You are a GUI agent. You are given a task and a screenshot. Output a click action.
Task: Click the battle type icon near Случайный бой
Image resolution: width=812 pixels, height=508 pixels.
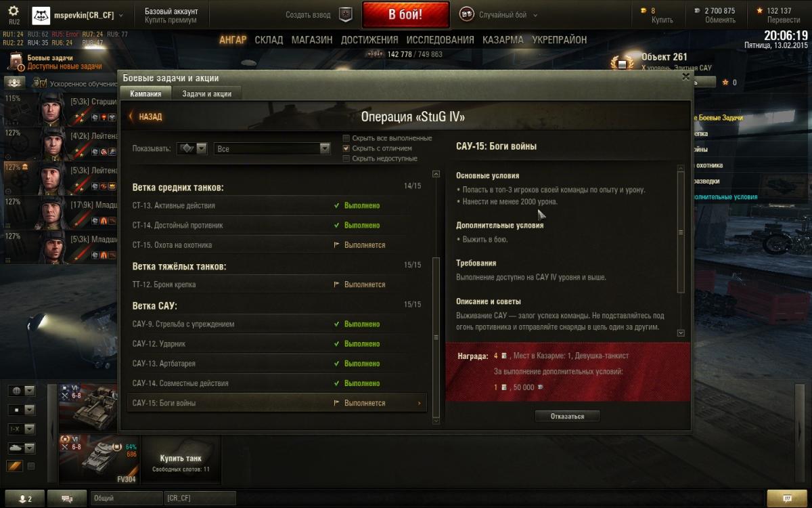[467, 14]
